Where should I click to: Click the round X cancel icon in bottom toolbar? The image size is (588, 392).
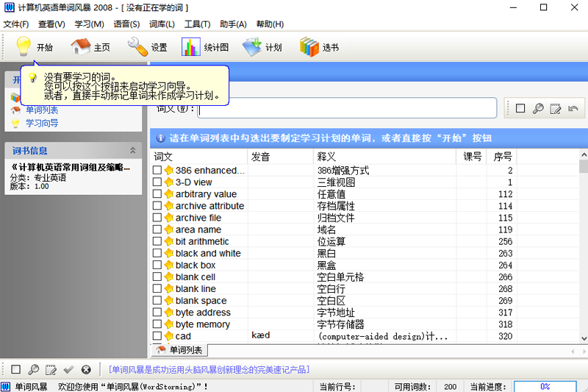pos(86,369)
